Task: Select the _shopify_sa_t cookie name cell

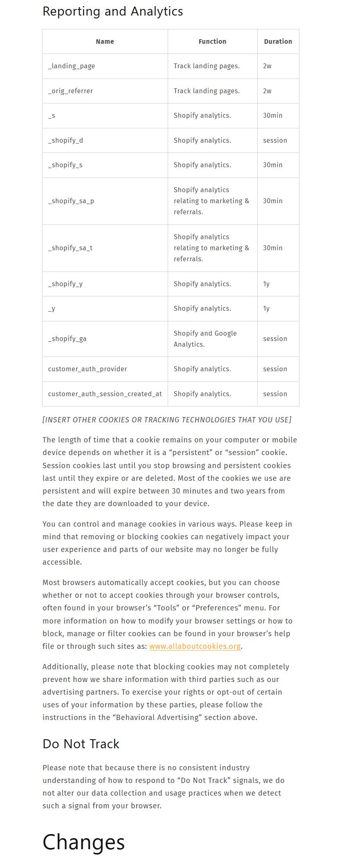Action: 70,248
